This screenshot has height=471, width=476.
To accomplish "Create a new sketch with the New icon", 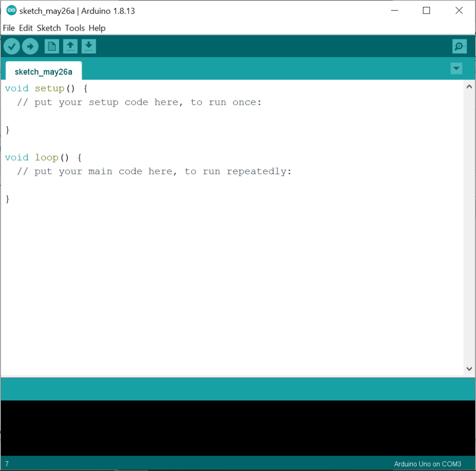I will 52,46.
